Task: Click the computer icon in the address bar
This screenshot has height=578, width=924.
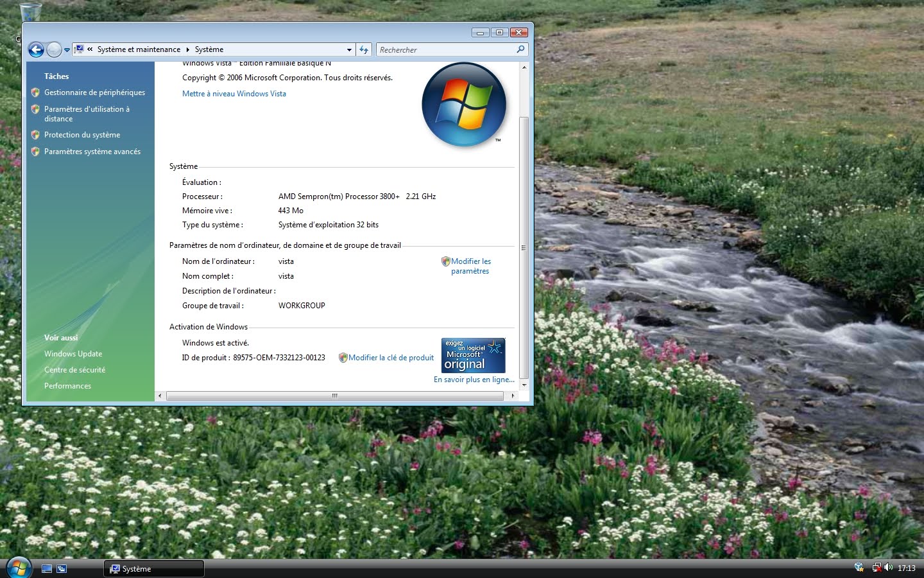Action: (80, 49)
